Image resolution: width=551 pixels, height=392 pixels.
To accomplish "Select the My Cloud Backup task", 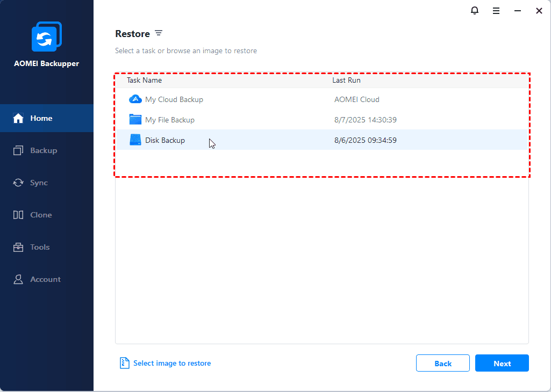I will (x=174, y=99).
